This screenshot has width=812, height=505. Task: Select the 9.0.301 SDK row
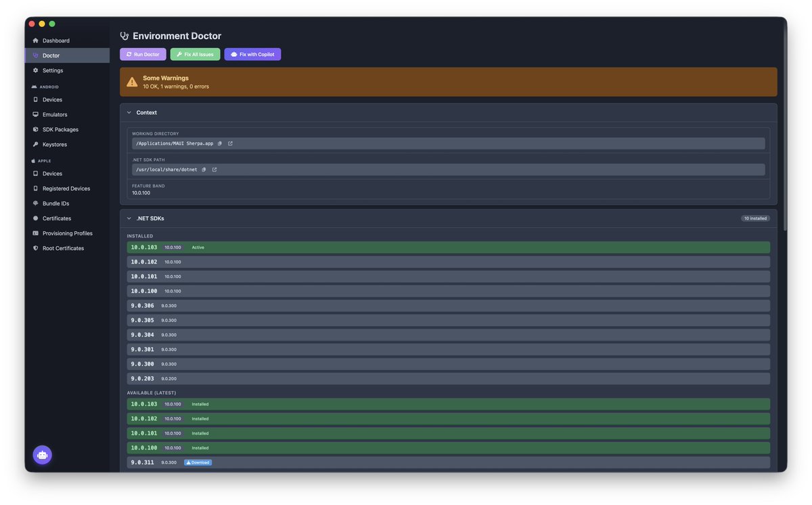click(448, 350)
